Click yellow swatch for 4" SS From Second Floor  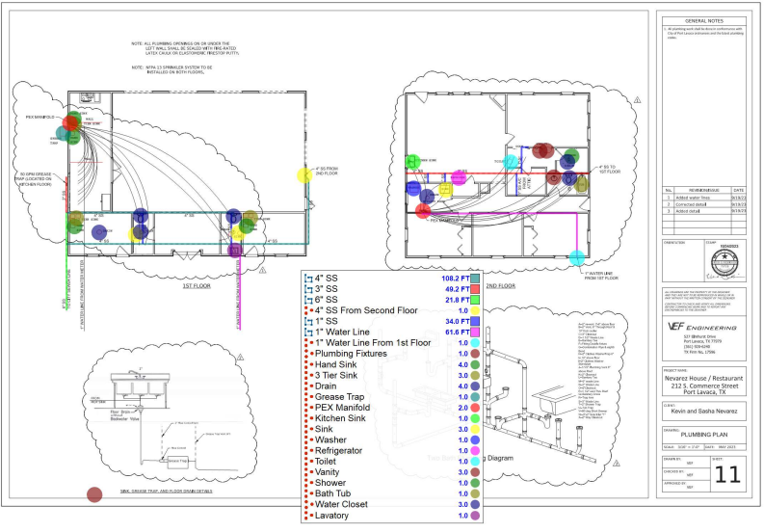coord(475,310)
